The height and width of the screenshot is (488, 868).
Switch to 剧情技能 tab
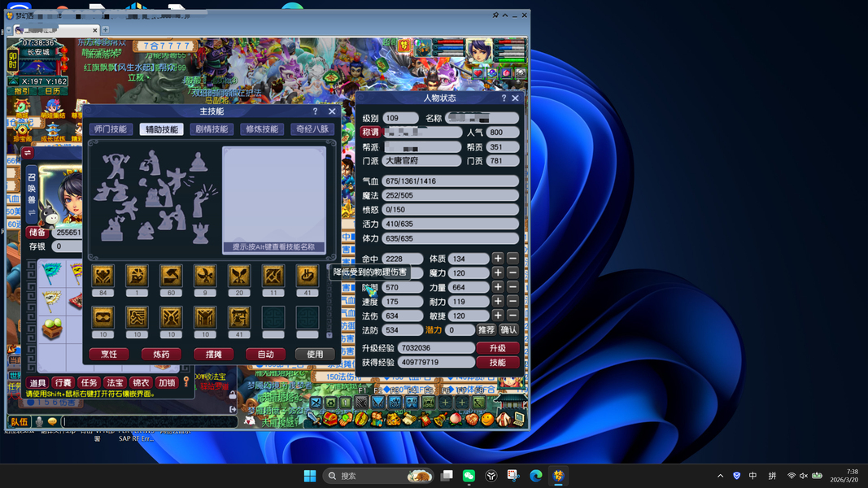click(x=212, y=129)
